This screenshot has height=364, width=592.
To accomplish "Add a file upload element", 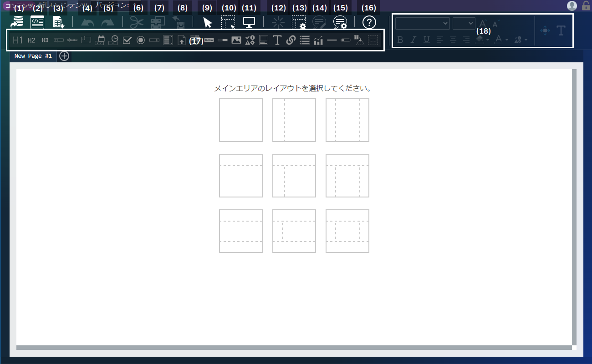I will click(182, 40).
